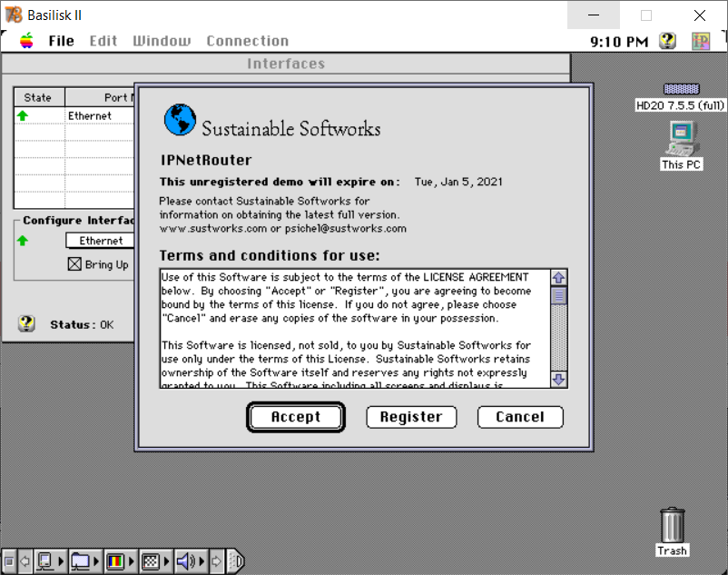Click the State column header

click(x=39, y=97)
